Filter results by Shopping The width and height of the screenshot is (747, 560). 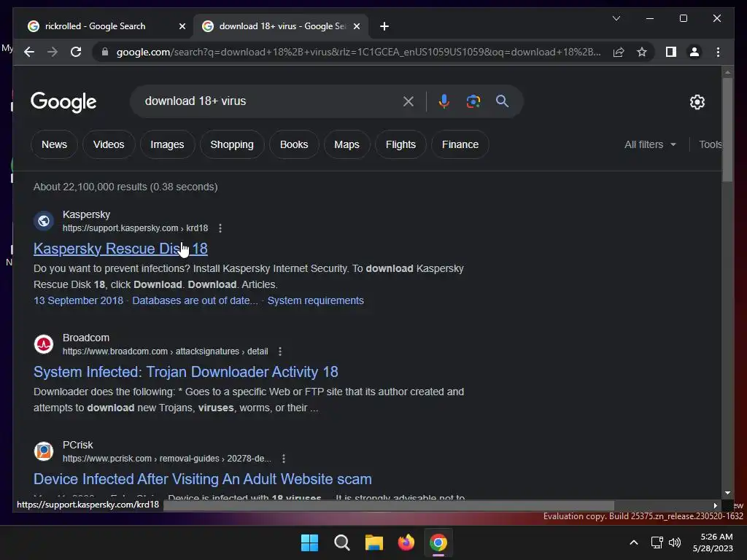(x=232, y=144)
